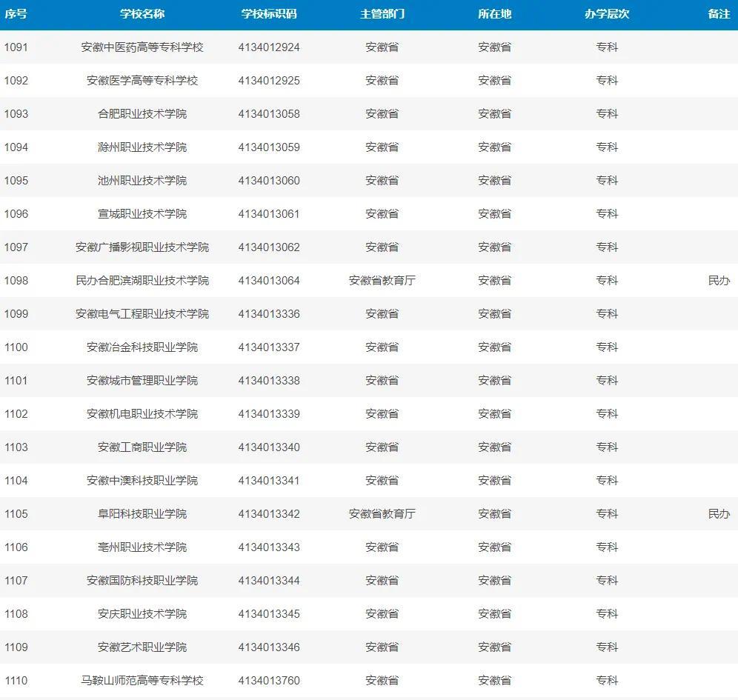Click identifier code 4134013342
This screenshot has height=700, width=738.
[269, 514]
